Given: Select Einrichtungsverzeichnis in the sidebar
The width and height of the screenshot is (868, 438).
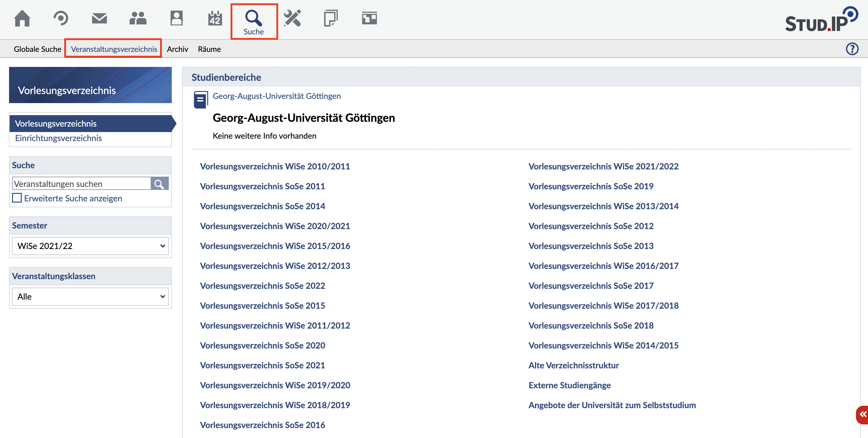Looking at the screenshot, I should pyautogui.click(x=58, y=138).
